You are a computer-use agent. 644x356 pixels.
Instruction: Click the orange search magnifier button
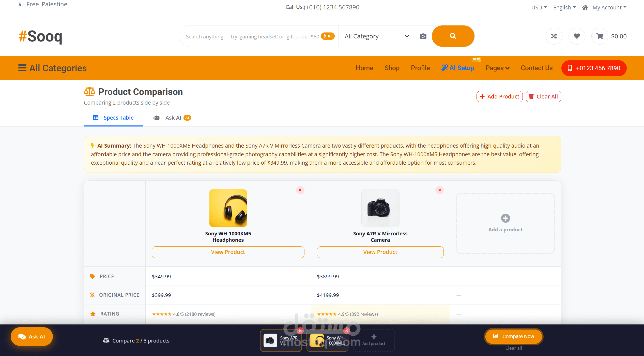(x=453, y=36)
